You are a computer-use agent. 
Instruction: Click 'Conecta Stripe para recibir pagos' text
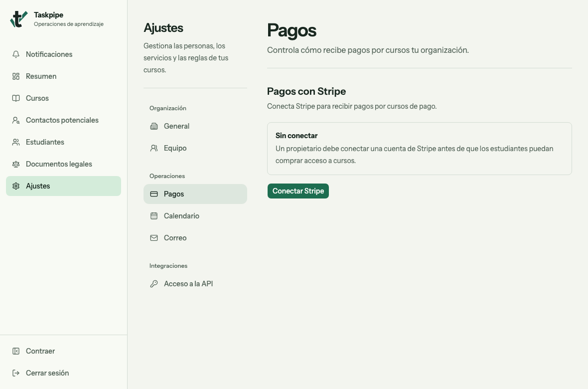tap(352, 106)
